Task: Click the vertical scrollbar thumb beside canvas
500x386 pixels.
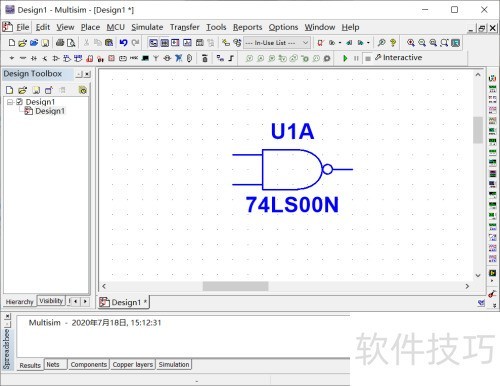Action: tap(478, 130)
